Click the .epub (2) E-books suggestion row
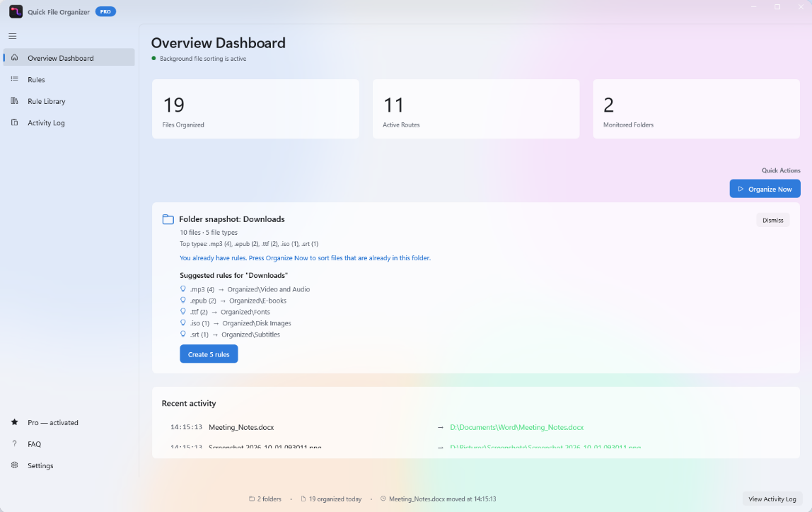This screenshot has height=512, width=812. tap(233, 301)
